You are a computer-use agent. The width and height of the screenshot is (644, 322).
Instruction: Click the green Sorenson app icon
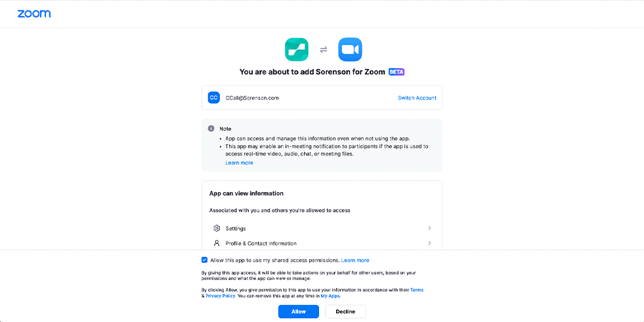[297, 50]
